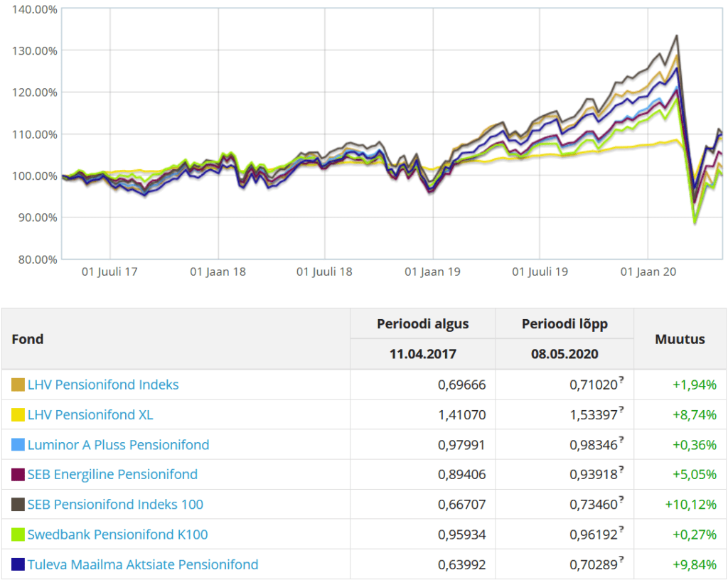Click the 01 Jaan 18 axis label
This screenshot has width=728, height=580.
[x=218, y=272]
